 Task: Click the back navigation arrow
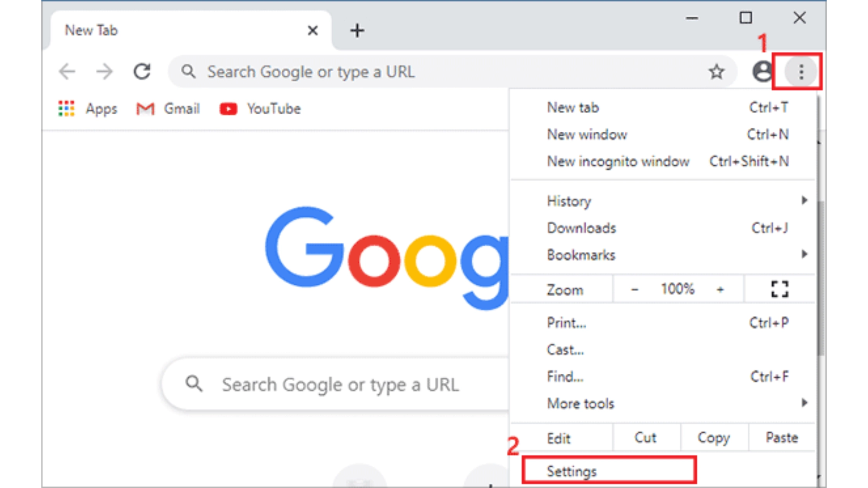[x=67, y=71]
